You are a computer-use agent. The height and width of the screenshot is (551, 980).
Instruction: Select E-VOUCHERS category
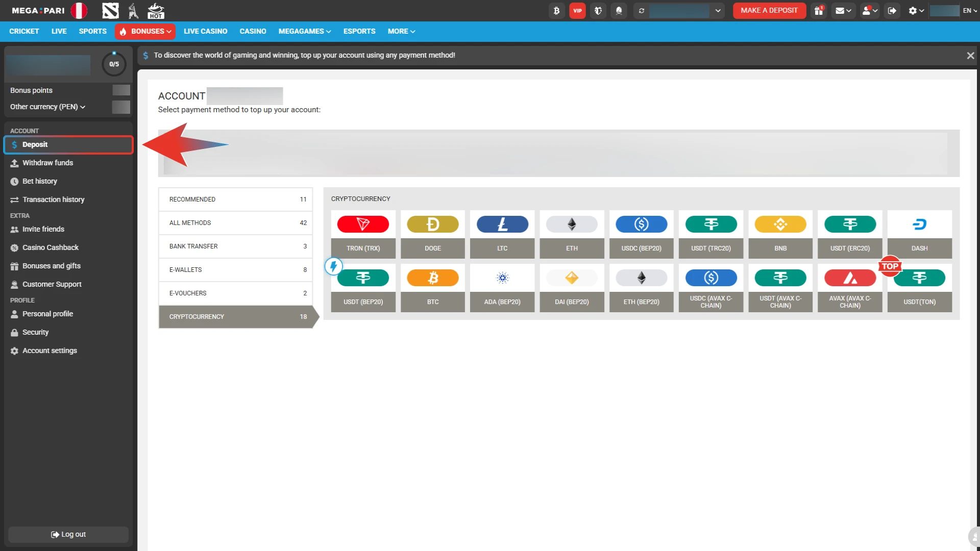click(235, 293)
